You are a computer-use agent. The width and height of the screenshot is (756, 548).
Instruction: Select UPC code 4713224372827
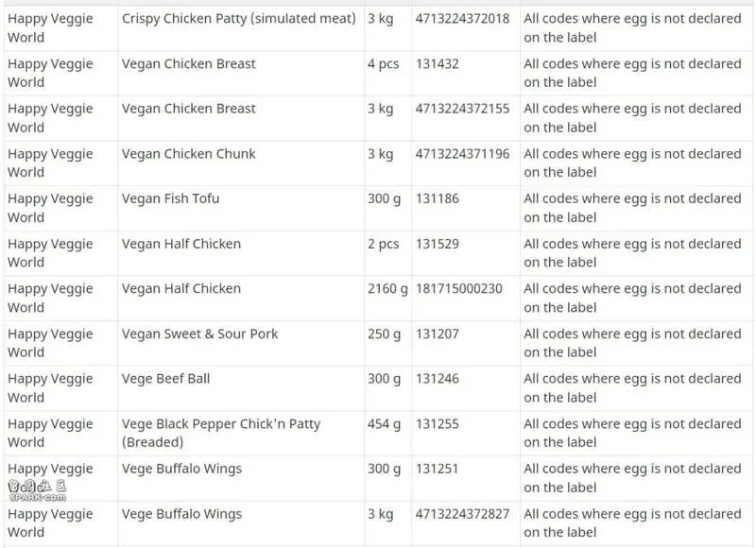[x=462, y=514]
